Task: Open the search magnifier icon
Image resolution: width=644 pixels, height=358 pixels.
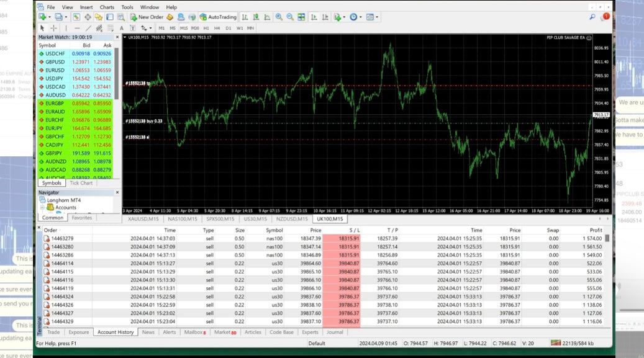Action: coord(592,17)
